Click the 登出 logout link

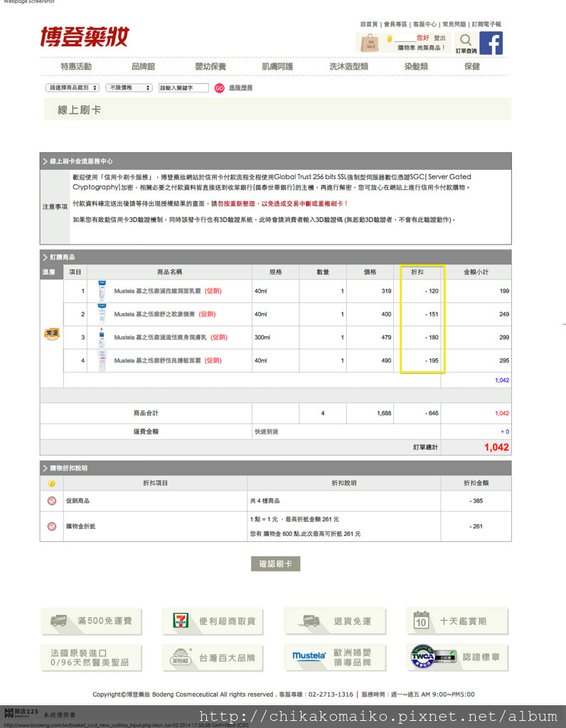coord(439,38)
